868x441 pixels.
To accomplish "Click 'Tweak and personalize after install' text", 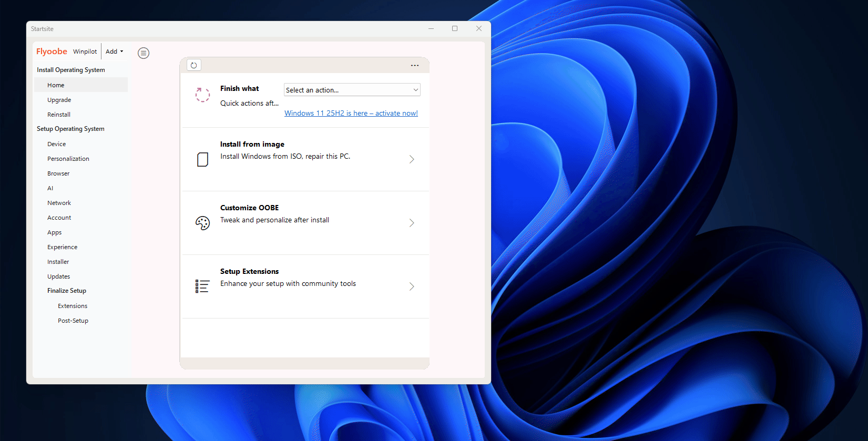I will (x=275, y=220).
